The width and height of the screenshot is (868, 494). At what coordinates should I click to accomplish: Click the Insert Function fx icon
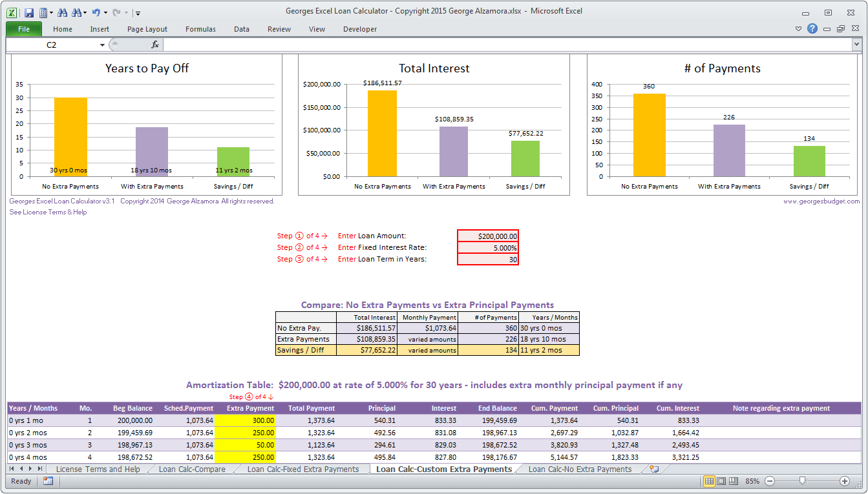tap(155, 45)
